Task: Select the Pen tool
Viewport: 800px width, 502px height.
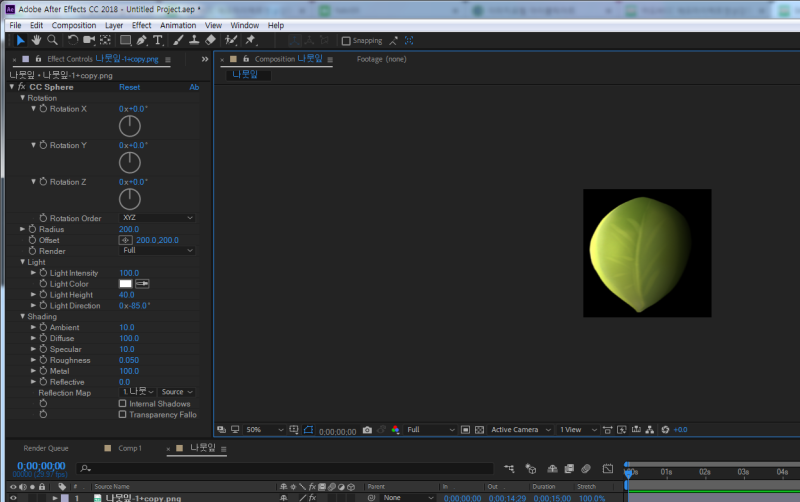Action: [141, 40]
